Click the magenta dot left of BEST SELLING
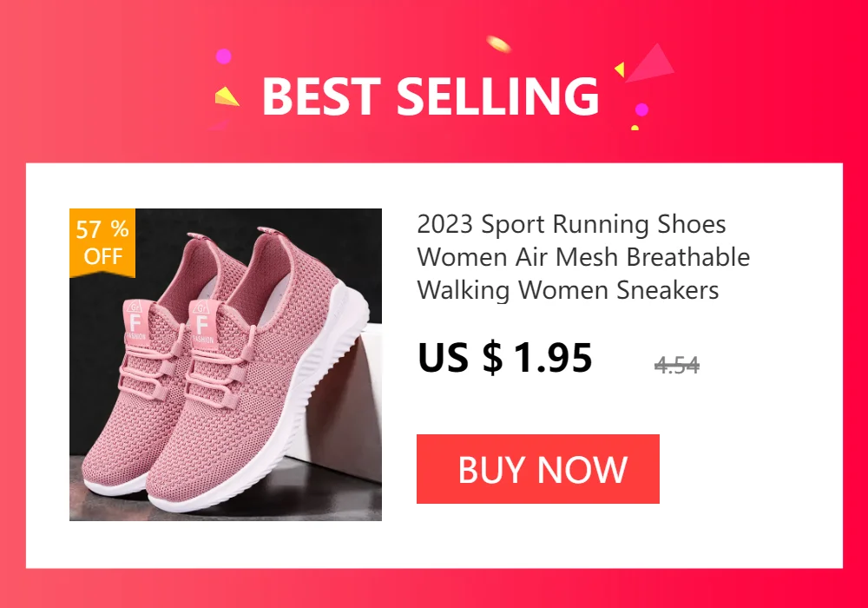Viewport: 868px width, 608px height. click(x=223, y=56)
